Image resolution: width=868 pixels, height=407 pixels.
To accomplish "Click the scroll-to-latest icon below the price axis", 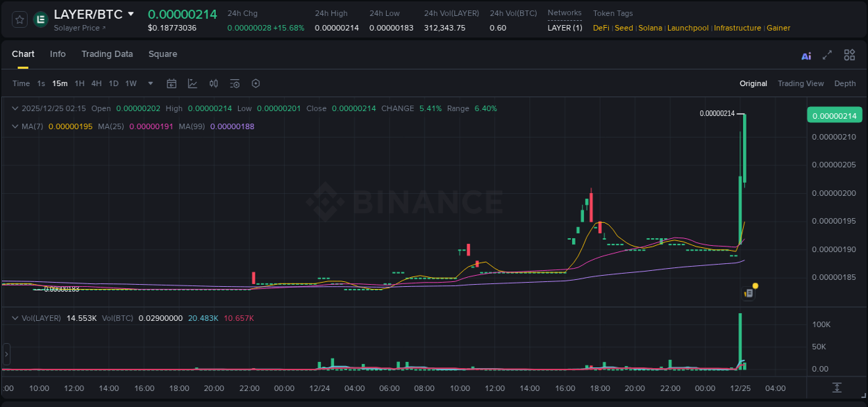I will [837, 389].
